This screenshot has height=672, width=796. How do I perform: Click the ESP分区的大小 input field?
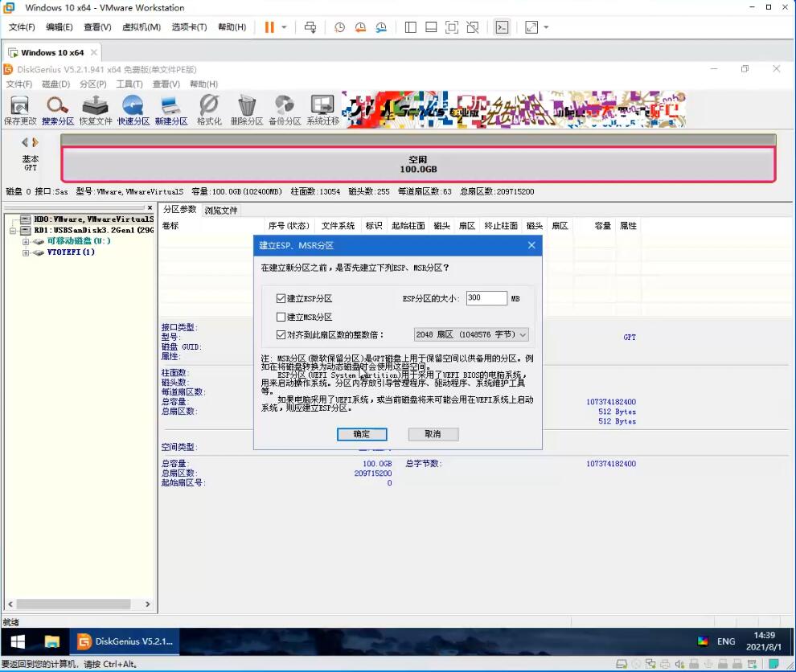tap(486, 298)
